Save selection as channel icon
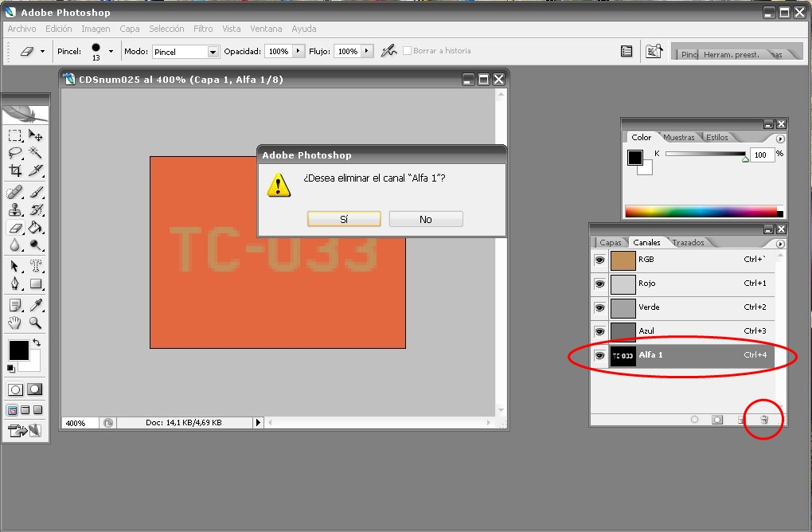 [x=717, y=420]
